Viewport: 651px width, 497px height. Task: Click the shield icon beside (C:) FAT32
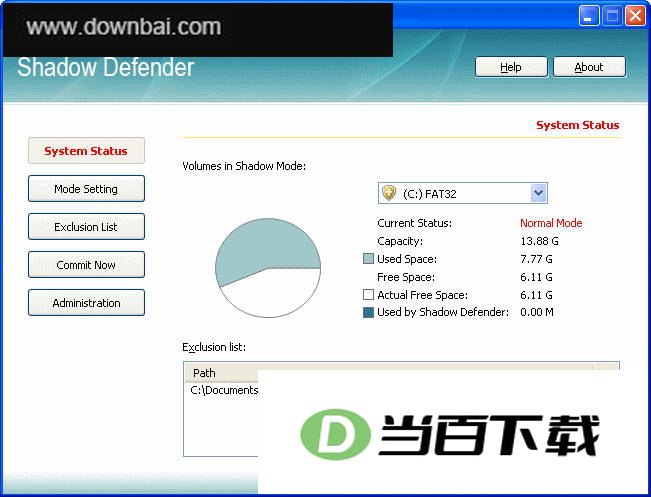coord(389,193)
